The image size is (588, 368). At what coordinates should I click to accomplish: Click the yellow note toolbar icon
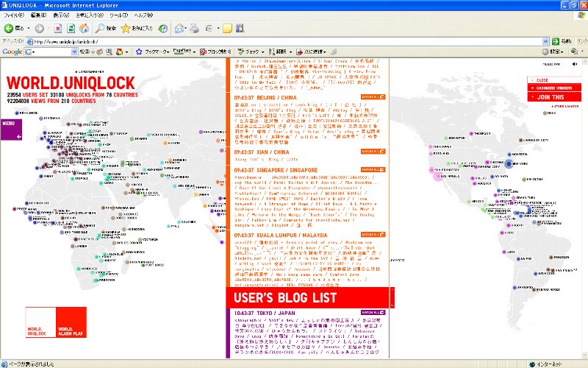(x=227, y=28)
